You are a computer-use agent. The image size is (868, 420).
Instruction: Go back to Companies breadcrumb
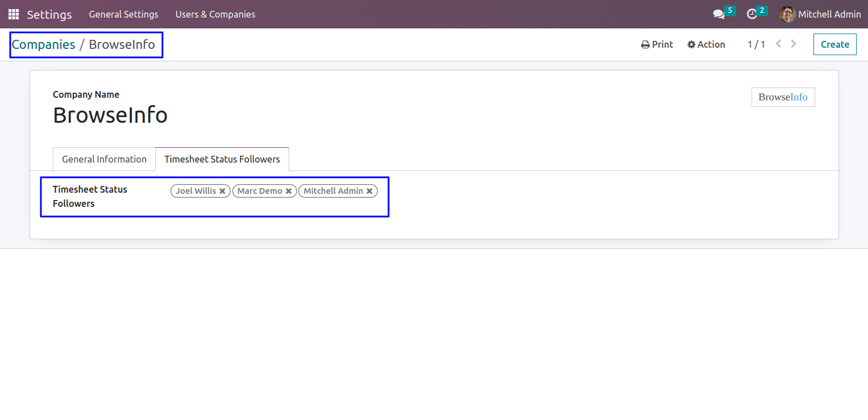(x=44, y=44)
